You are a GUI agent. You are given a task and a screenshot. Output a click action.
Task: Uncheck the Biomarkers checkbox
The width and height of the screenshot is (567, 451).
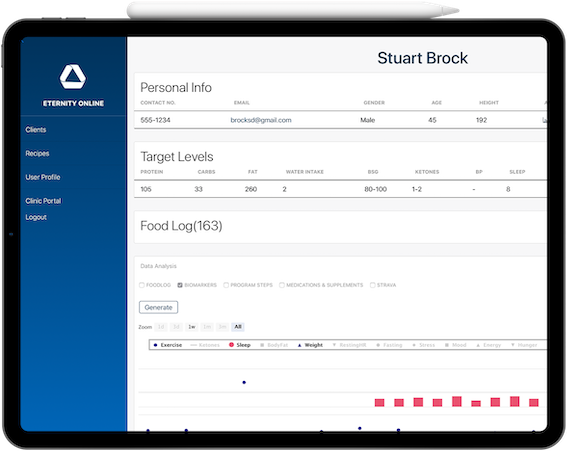180,285
